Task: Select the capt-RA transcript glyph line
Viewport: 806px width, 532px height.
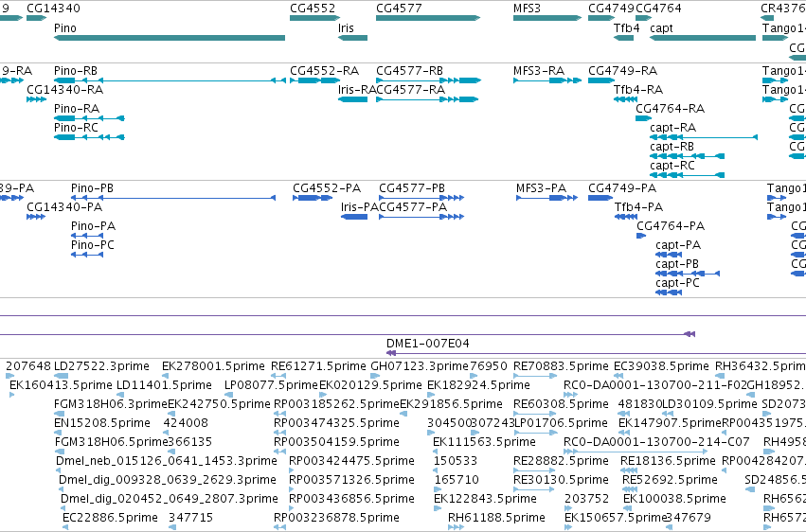Action: tap(704, 137)
